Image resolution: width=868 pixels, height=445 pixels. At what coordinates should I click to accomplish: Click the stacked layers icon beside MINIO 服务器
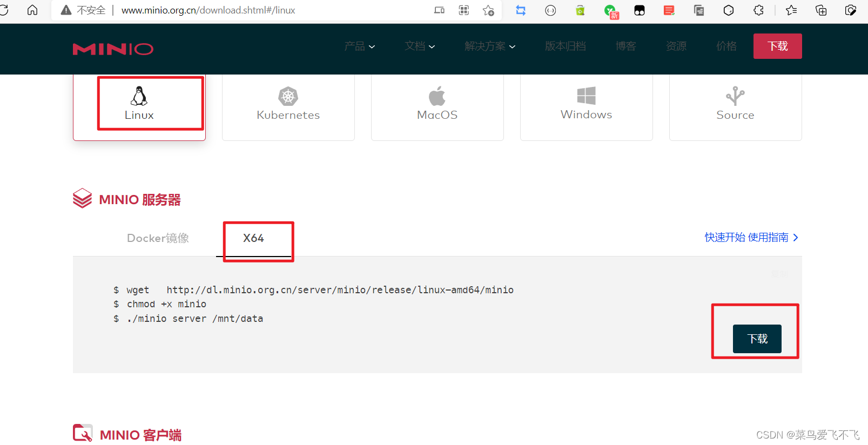(82, 198)
